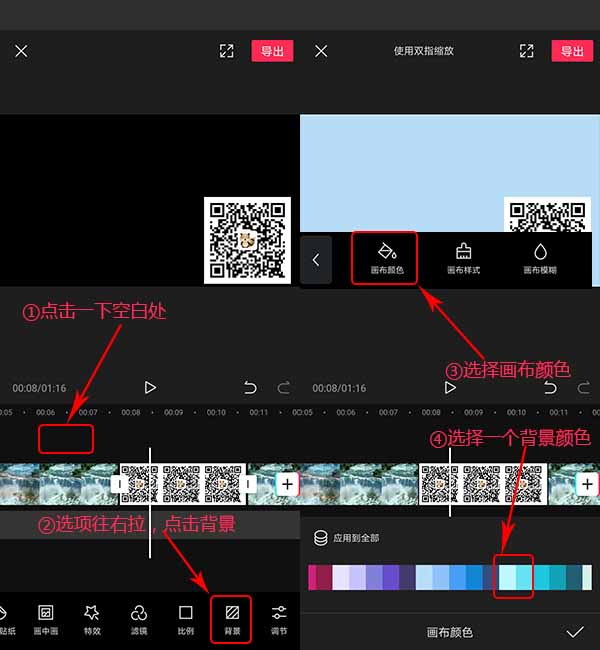Open the 比例 aspect ratio tool
This screenshot has width=600, height=650.
185,620
